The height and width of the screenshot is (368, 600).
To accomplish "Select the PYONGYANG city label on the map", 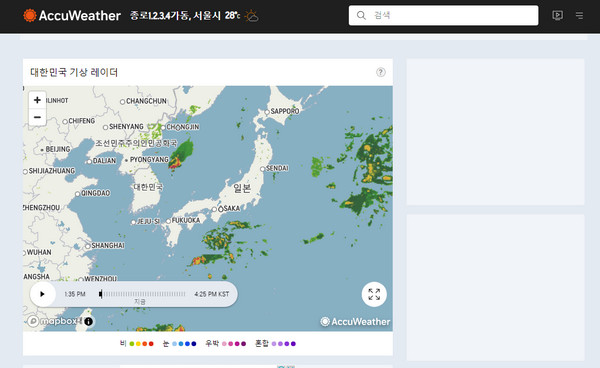I will tap(149, 160).
